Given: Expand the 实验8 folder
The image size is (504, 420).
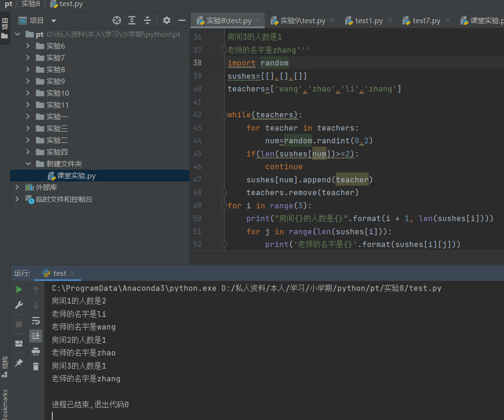Looking at the screenshot, I should pos(28,69).
